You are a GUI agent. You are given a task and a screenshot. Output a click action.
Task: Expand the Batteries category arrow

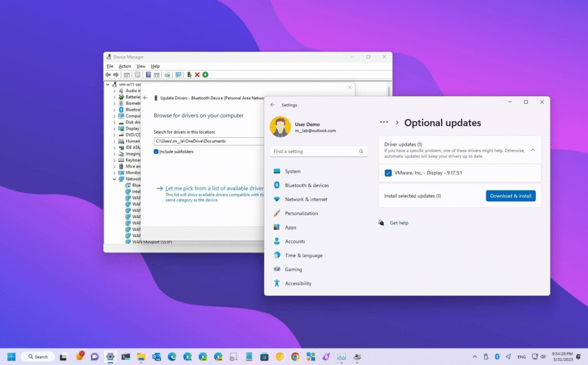(x=114, y=97)
